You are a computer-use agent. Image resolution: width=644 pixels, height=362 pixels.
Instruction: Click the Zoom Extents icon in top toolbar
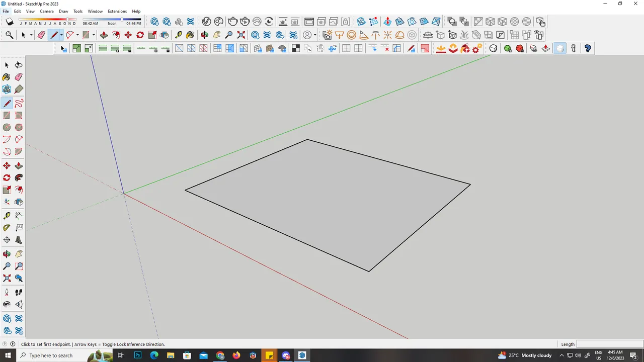(x=241, y=35)
